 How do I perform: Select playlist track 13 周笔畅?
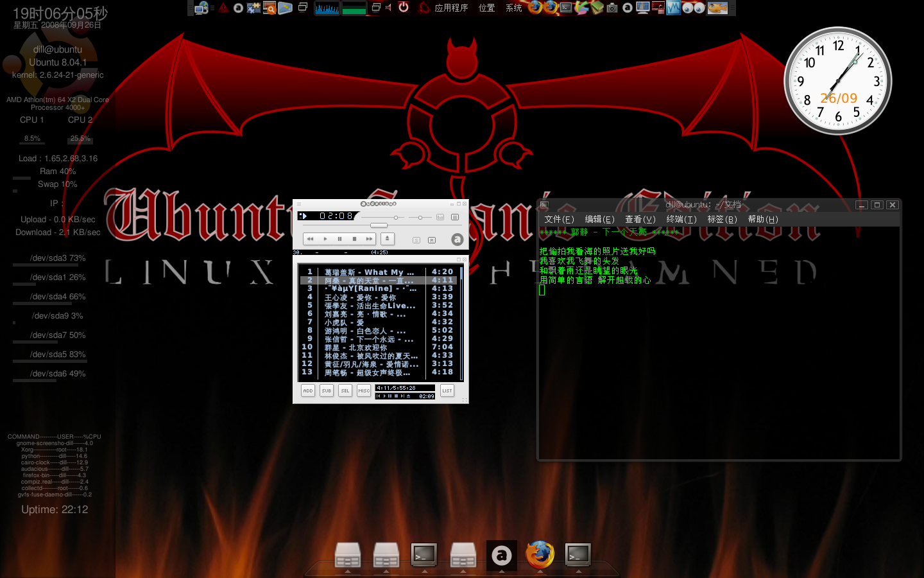tap(378, 372)
